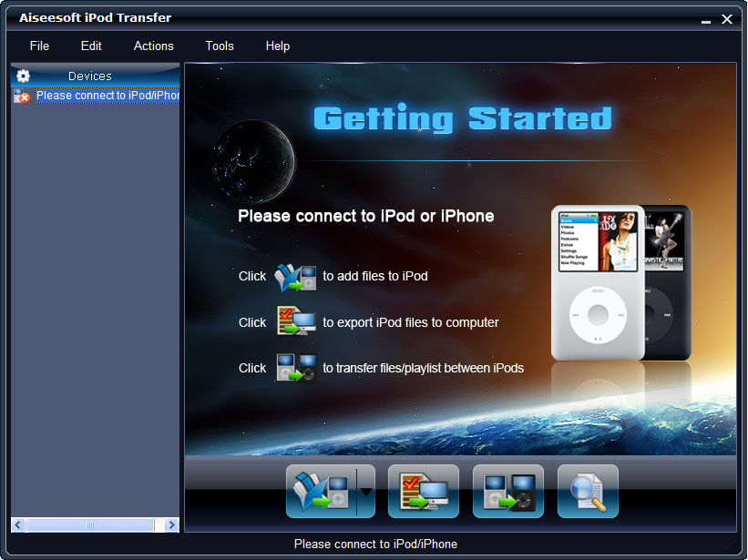This screenshot has height=560, width=748.
Task: Open the Tools menu
Action: (x=220, y=46)
